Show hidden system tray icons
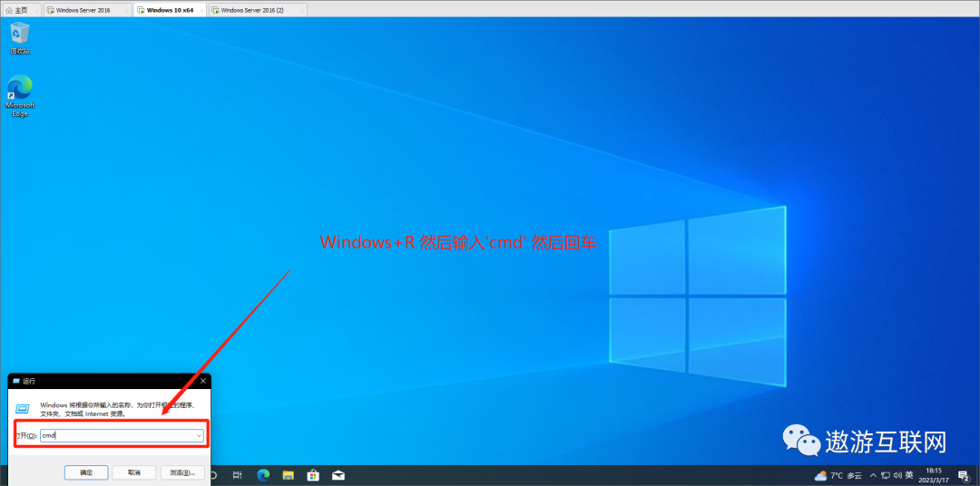This screenshot has width=980, height=486. pyautogui.click(x=873, y=475)
